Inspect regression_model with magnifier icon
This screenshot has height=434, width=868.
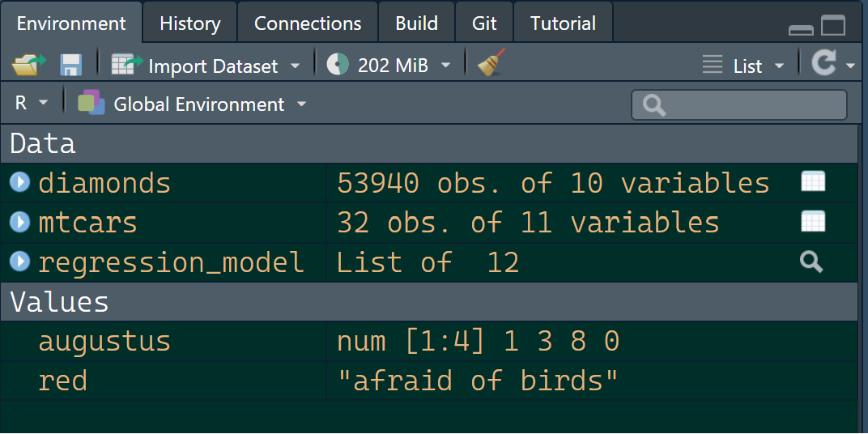(x=811, y=262)
